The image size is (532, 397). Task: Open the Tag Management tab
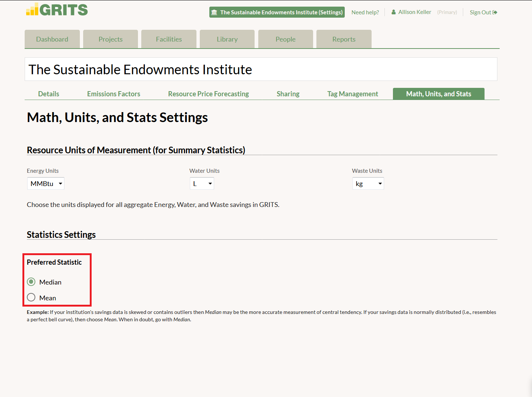[353, 94]
